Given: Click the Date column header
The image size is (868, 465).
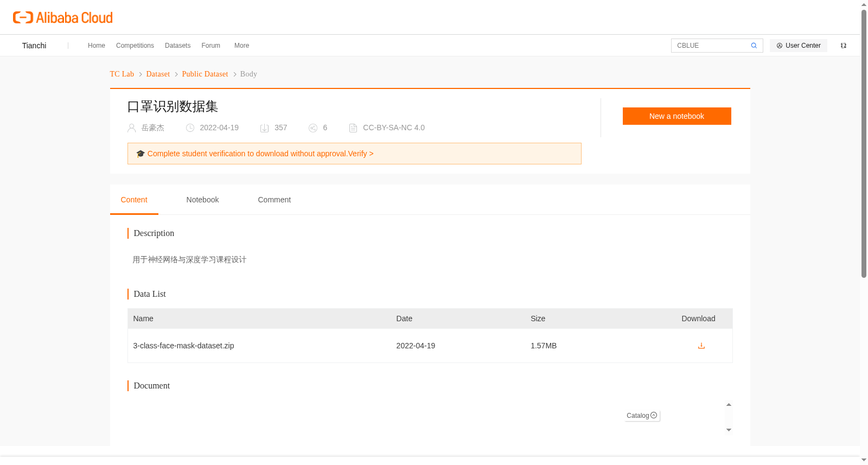Looking at the screenshot, I should pos(404,319).
